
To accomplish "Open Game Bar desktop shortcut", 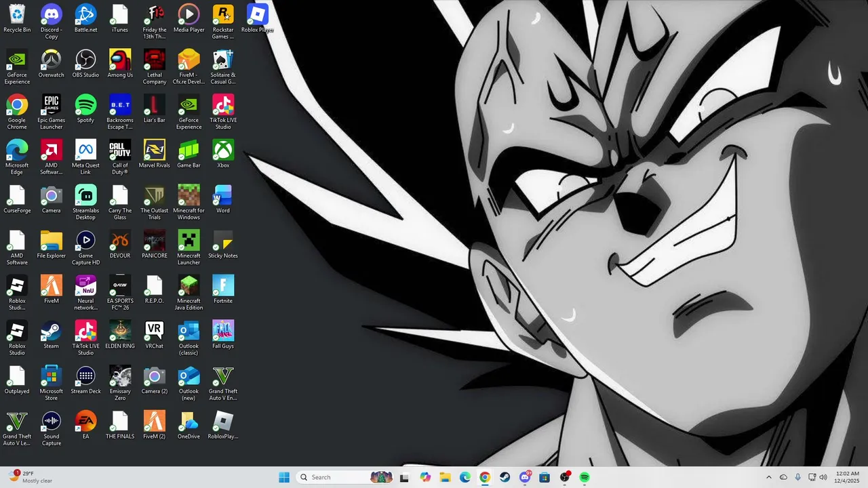I will 189,155.
